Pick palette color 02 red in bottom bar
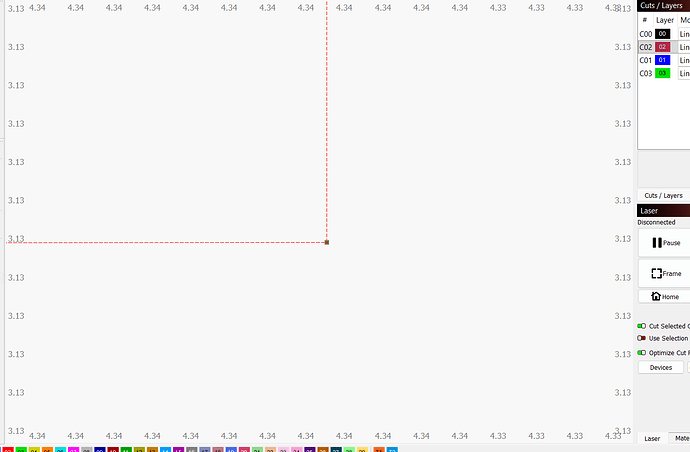 (x=8, y=450)
